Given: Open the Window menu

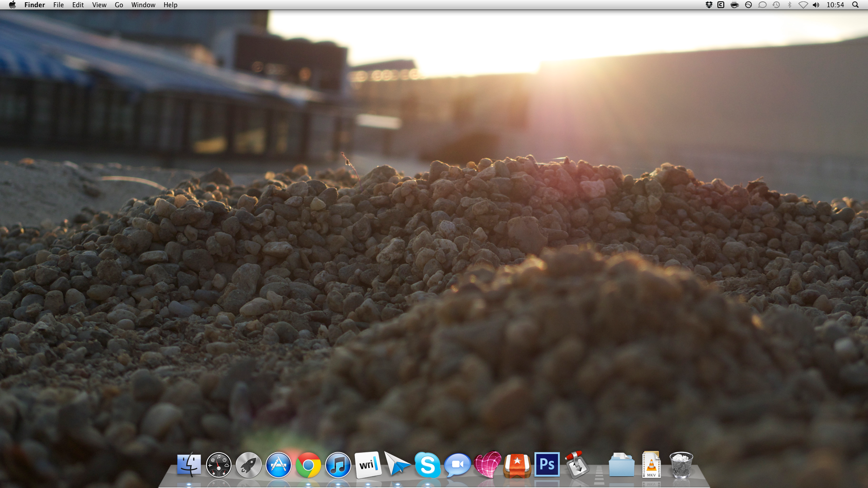Looking at the screenshot, I should click(143, 5).
